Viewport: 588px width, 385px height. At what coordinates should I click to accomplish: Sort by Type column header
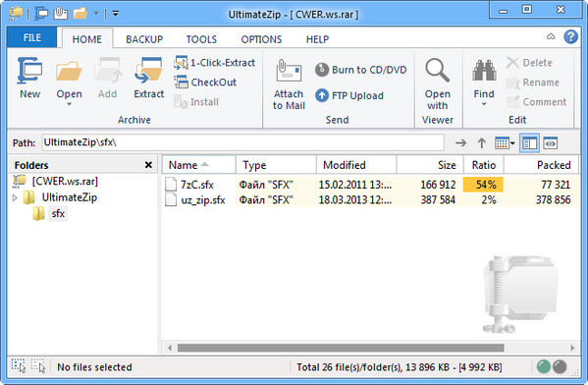[276, 165]
